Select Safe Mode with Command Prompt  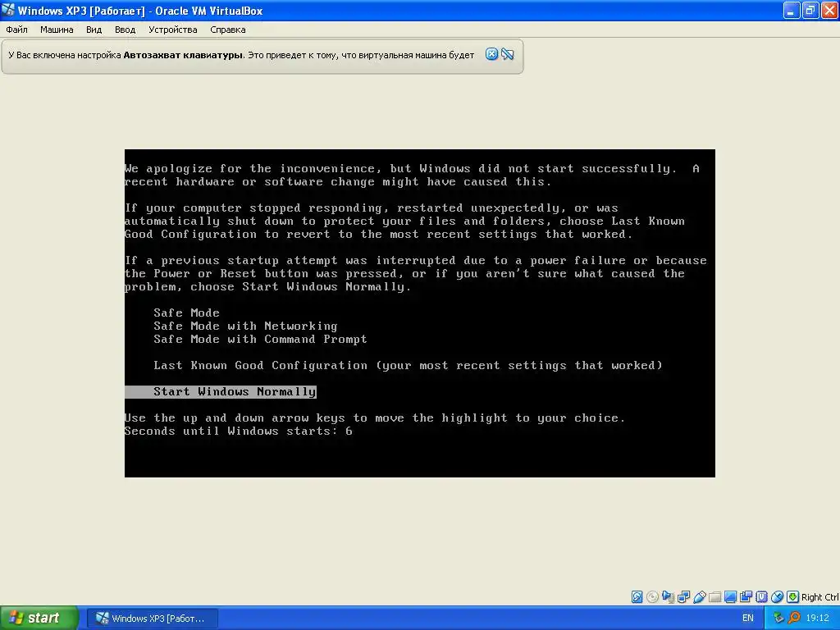click(260, 339)
